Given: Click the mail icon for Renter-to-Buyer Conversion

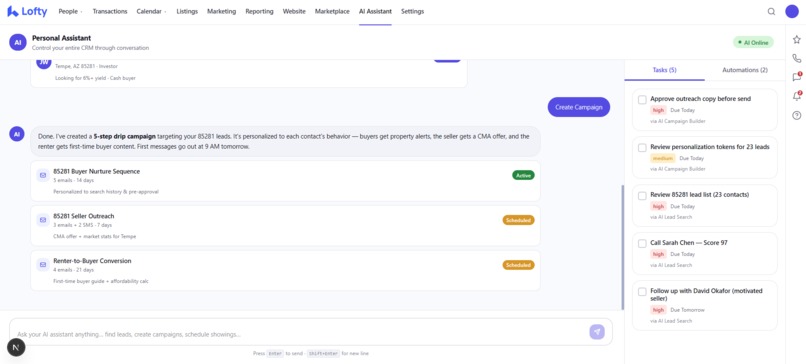Looking at the screenshot, I should click(x=43, y=265).
